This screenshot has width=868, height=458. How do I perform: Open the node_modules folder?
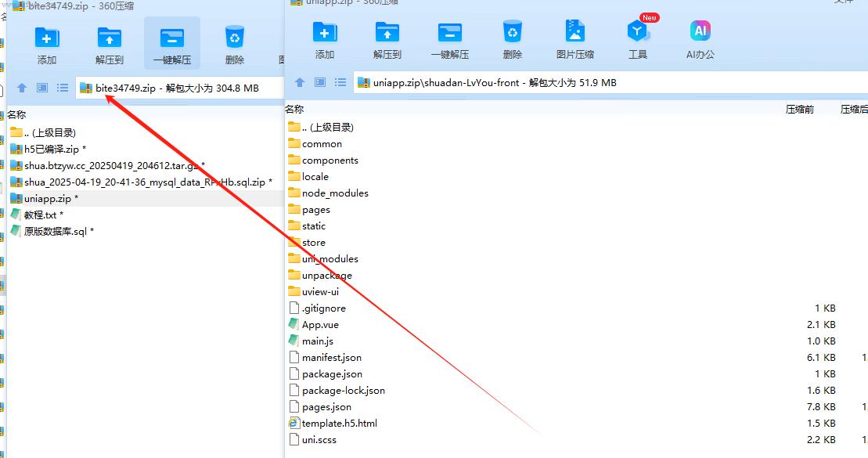334,193
